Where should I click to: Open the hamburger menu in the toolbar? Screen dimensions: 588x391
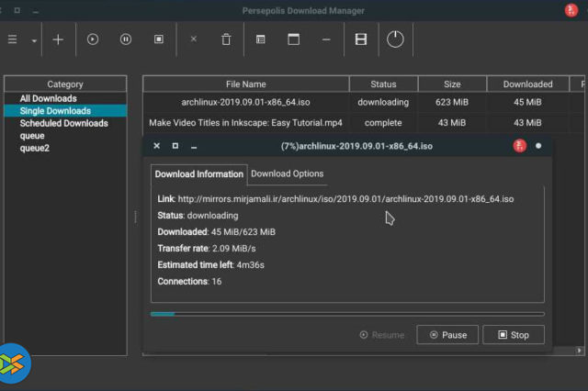coord(13,39)
